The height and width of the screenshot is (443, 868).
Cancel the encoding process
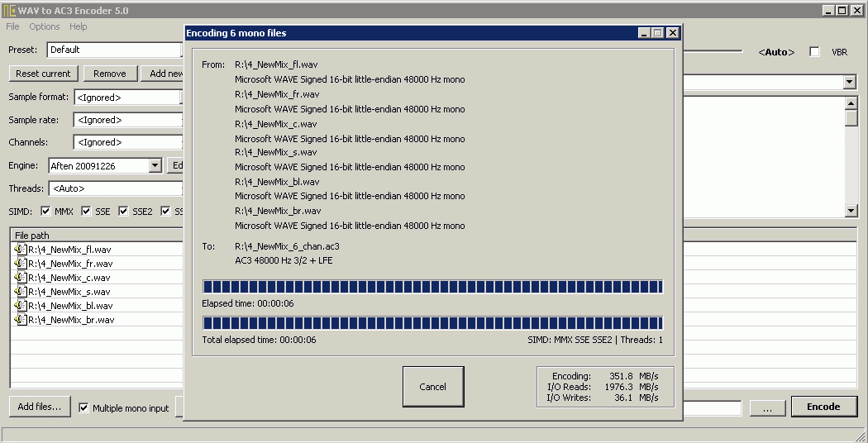point(432,387)
